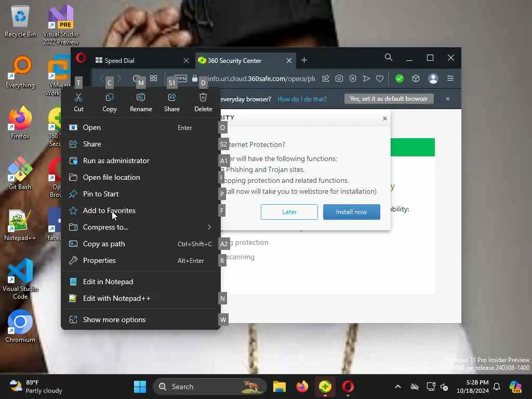Open the weather widget showing 89°F
The width and height of the screenshot is (532, 399).
[x=36, y=387]
